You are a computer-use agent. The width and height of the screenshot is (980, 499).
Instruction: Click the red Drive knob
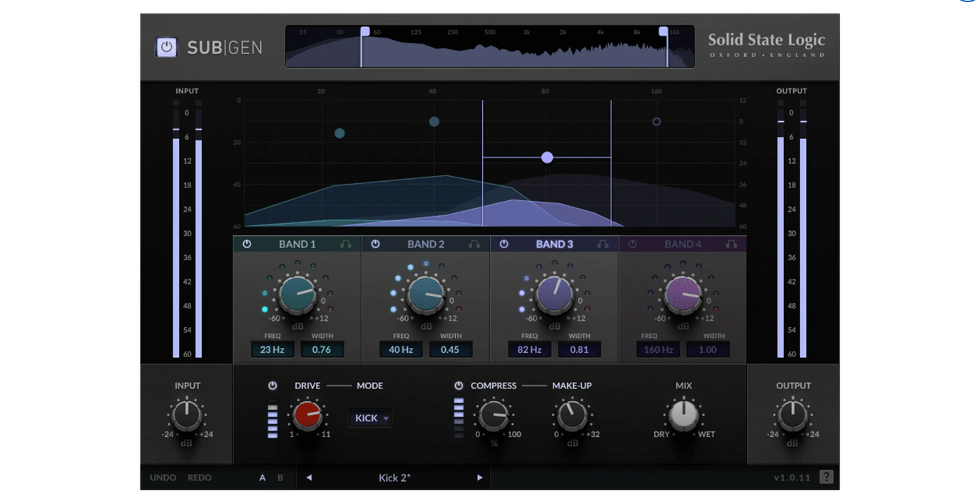307,416
